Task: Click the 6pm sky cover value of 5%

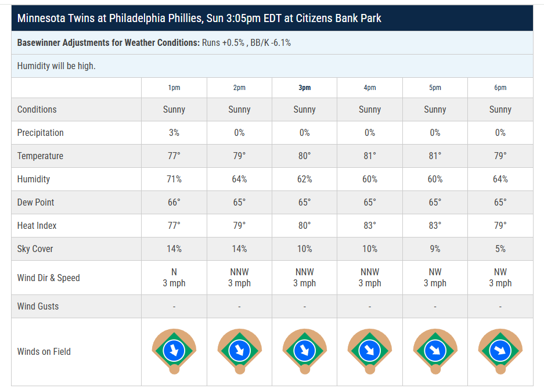Action: point(500,249)
